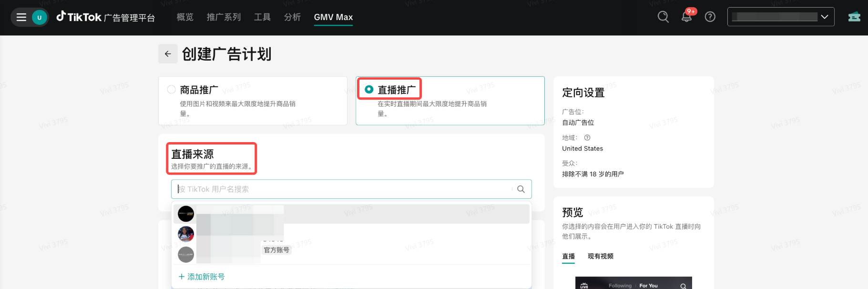Click the 官方账号 tag
The image size is (868, 289).
276,250
